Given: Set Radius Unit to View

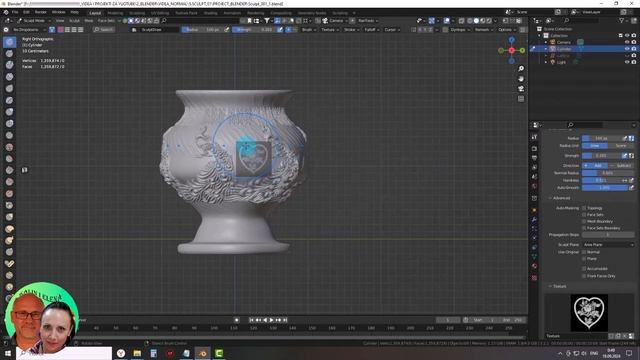Looking at the screenshot, I should point(595,146).
